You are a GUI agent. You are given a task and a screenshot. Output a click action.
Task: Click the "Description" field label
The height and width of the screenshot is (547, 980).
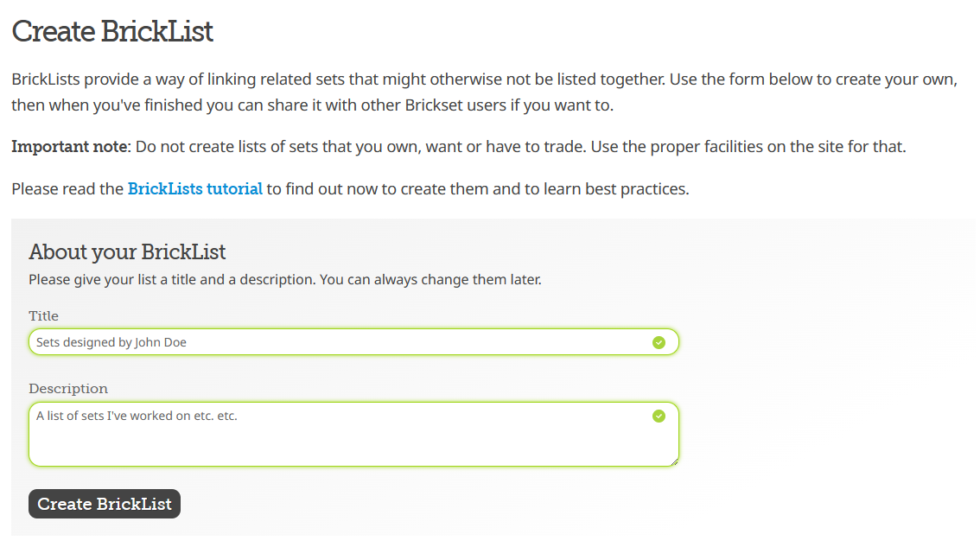coord(68,389)
